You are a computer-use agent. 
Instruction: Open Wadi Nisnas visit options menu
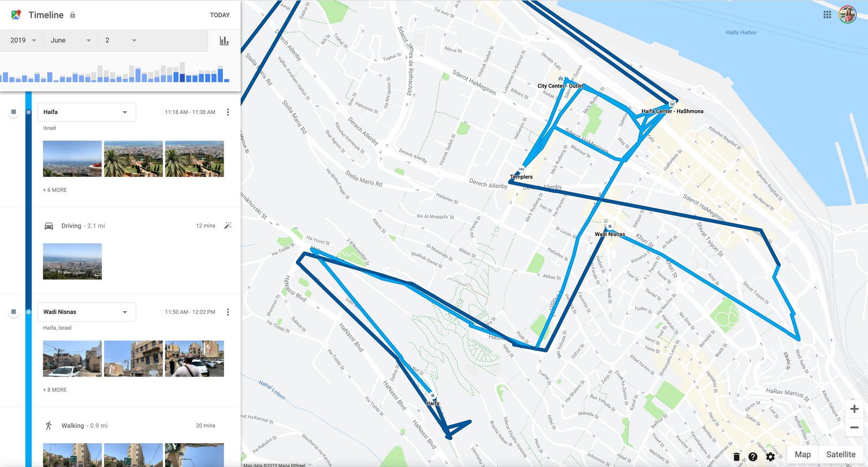[228, 312]
